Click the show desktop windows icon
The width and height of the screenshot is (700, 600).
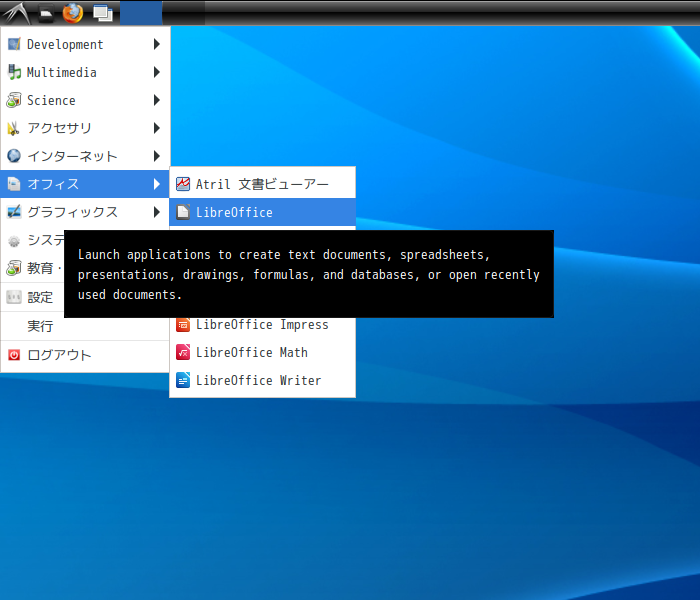103,13
